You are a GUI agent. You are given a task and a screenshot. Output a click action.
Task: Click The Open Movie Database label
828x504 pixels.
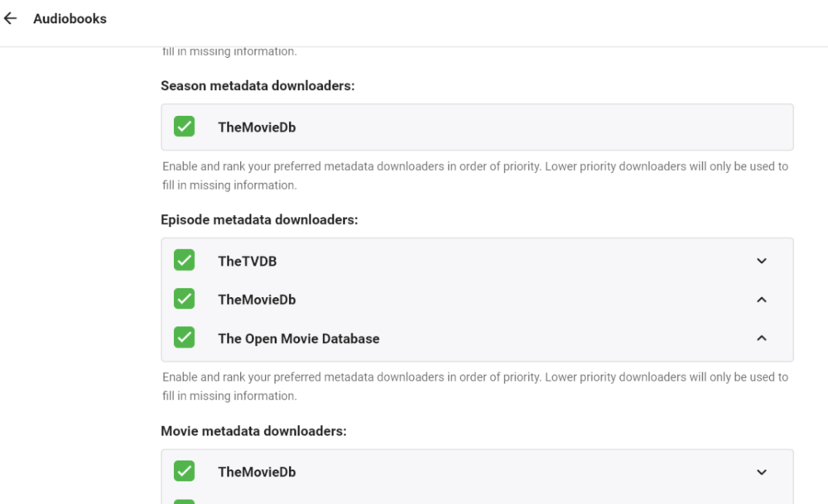point(298,338)
